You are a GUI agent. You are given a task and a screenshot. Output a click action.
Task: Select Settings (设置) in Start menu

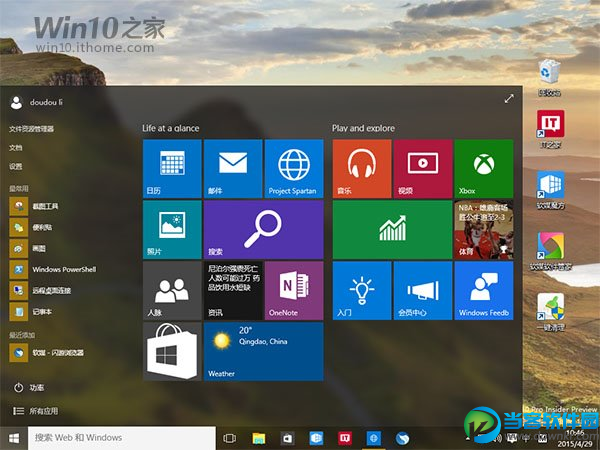(x=16, y=166)
